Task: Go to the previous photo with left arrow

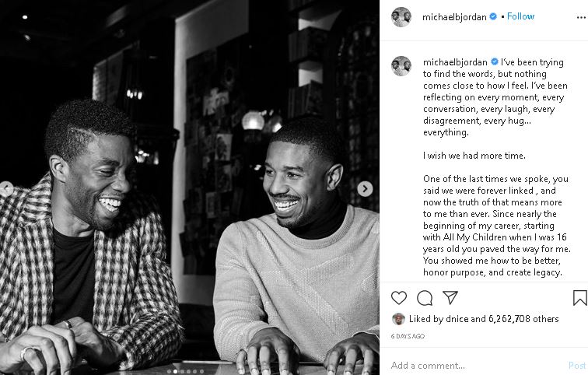Action: point(5,188)
